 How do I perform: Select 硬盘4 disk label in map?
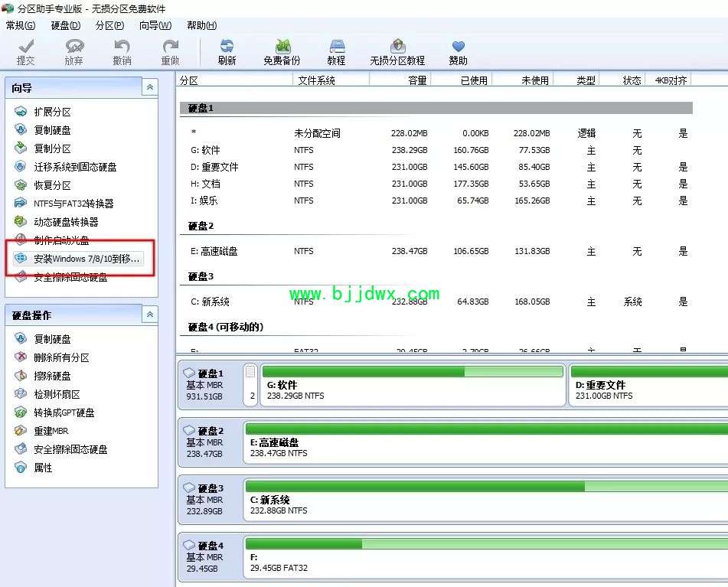pyautogui.click(x=210, y=557)
